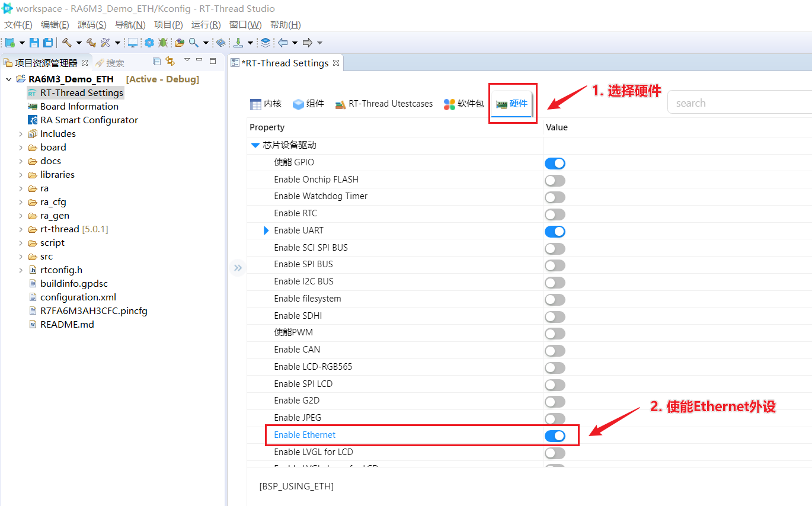
Task: Toggle link with editor icon
Action: (x=170, y=61)
